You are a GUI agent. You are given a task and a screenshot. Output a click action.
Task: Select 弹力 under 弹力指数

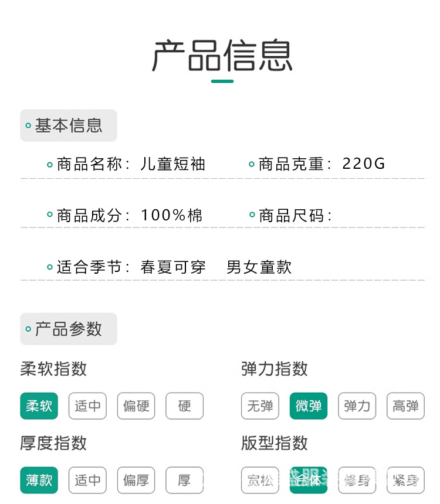[357, 406]
